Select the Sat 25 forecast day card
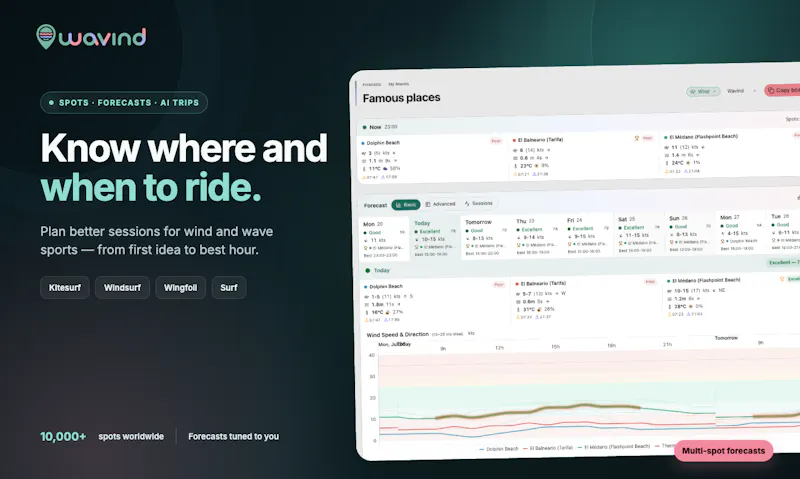The width and height of the screenshot is (800, 479). click(639, 234)
